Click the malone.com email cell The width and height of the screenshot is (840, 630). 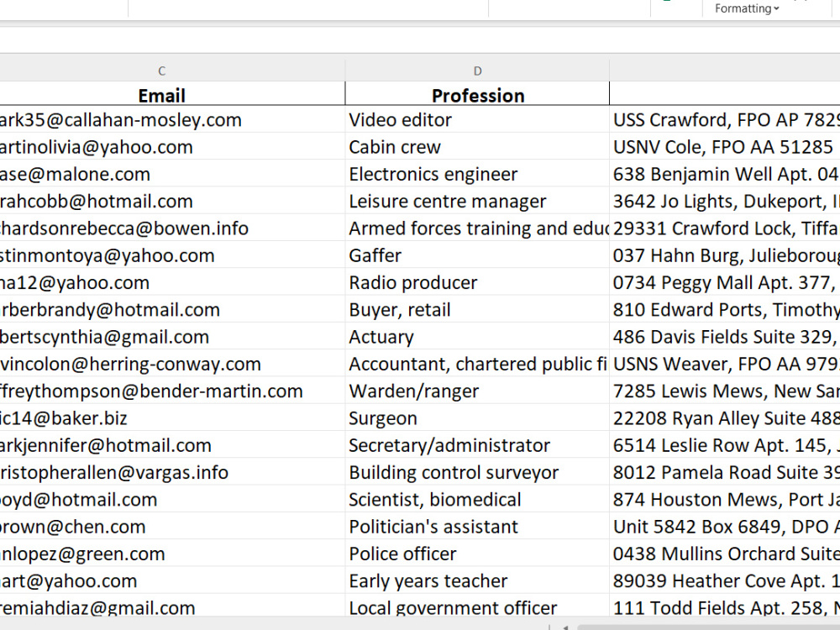point(172,174)
